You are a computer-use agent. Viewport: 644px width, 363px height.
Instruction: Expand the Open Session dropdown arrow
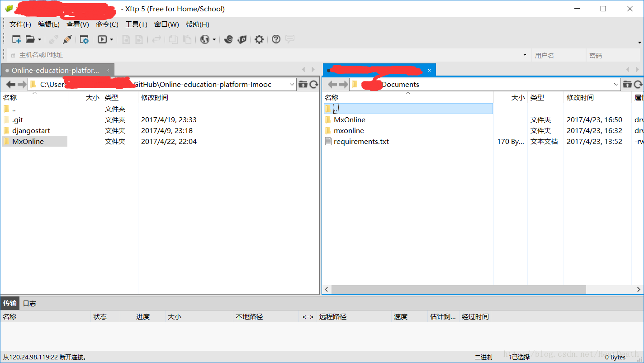(x=39, y=40)
